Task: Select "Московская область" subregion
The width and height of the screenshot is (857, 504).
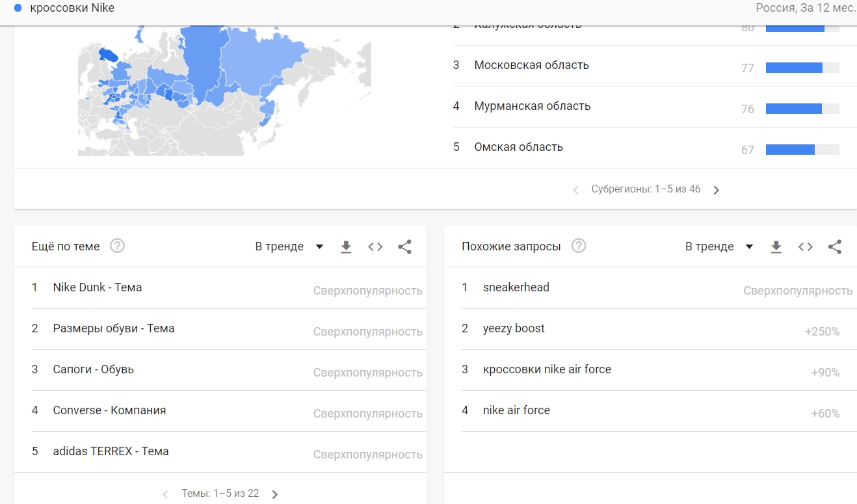Action: pyautogui.click(x=531, y=65)
